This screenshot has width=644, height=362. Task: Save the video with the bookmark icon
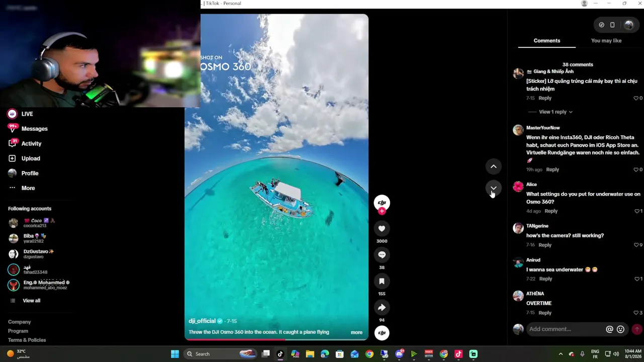(x=382, y=282)
